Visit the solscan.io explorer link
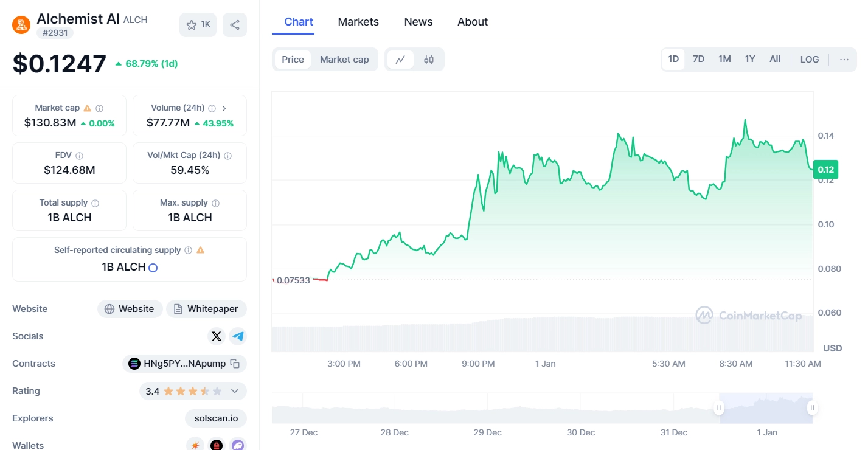The width and height of the screenshot is (868, 450). point(215,418)
